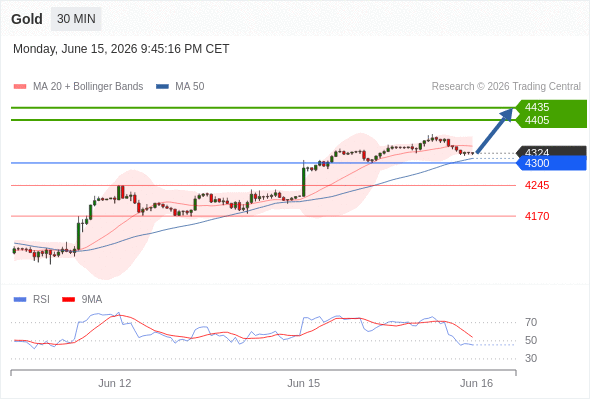590x400 pixels.
Task: Click the 30 MIN timeframe badge
Action: pyautogui.click(x=76, y=19)
